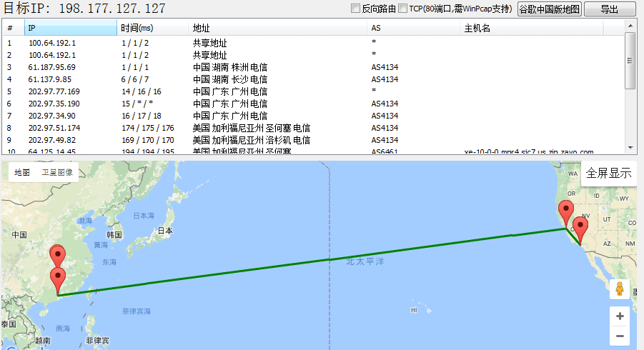Image resolution: width=644 pixels, height=350 pixels.
Task: Switch to the 卫星图像 map view
Action: tap(56, 172)
